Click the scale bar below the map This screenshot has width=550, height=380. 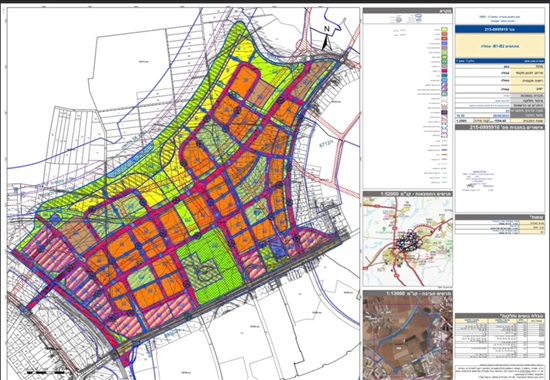(x=46, y=372)
